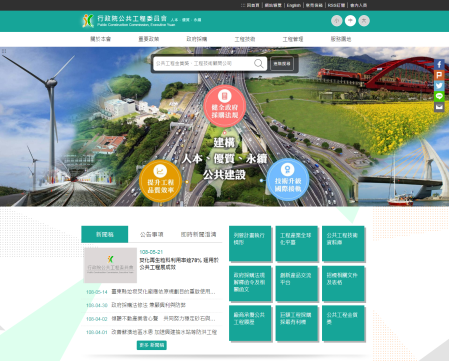Open the 工程產業全球化平臺 tile
This screenshot has width=449, height=361.
(297, 243)
